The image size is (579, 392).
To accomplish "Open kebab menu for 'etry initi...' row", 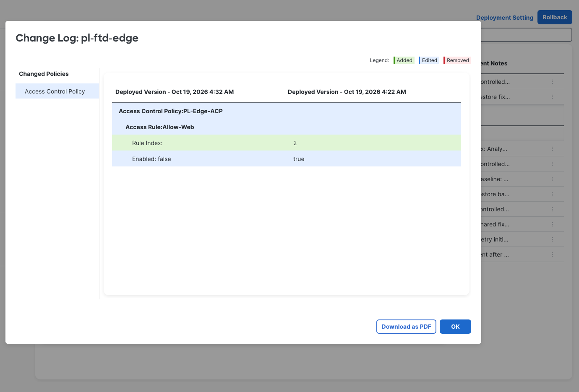I will [x=552, y=239].
